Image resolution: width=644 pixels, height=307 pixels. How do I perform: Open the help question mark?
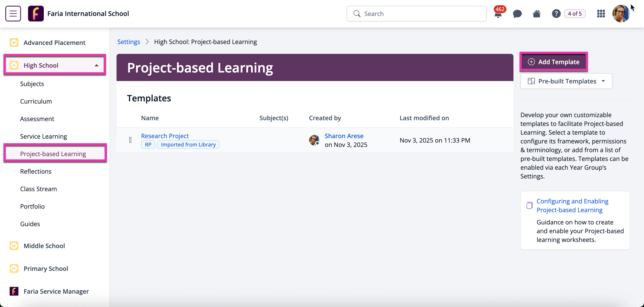pos(556,14)
